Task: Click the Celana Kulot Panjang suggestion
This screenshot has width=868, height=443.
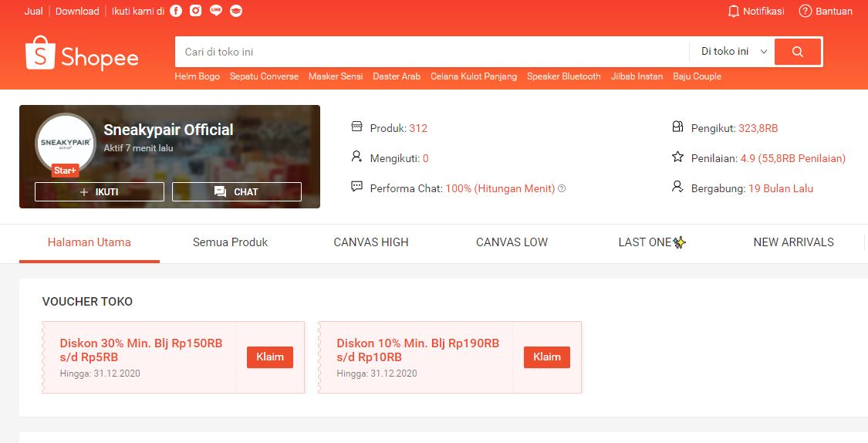Action: 474,76
